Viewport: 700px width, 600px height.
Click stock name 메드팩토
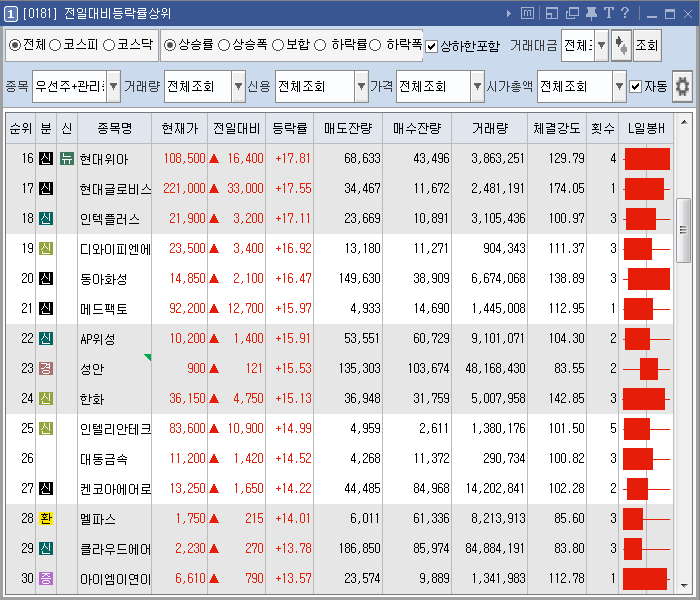[104, 309]
